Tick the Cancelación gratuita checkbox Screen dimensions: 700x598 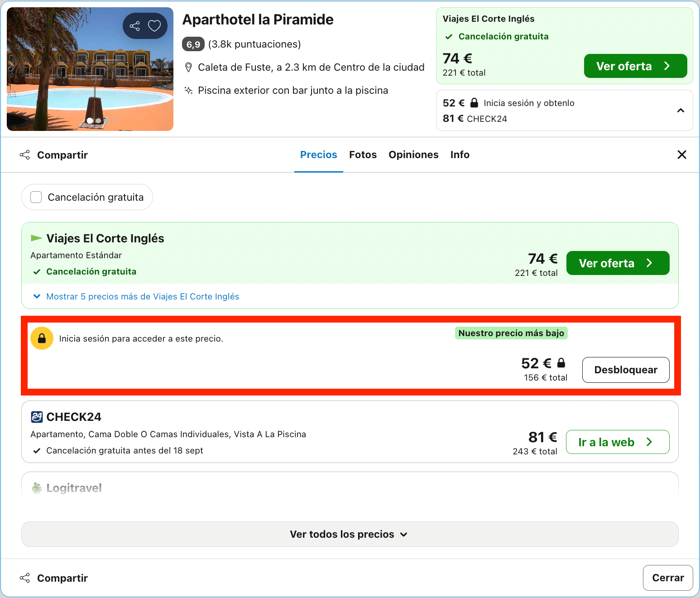coord(36,197)
